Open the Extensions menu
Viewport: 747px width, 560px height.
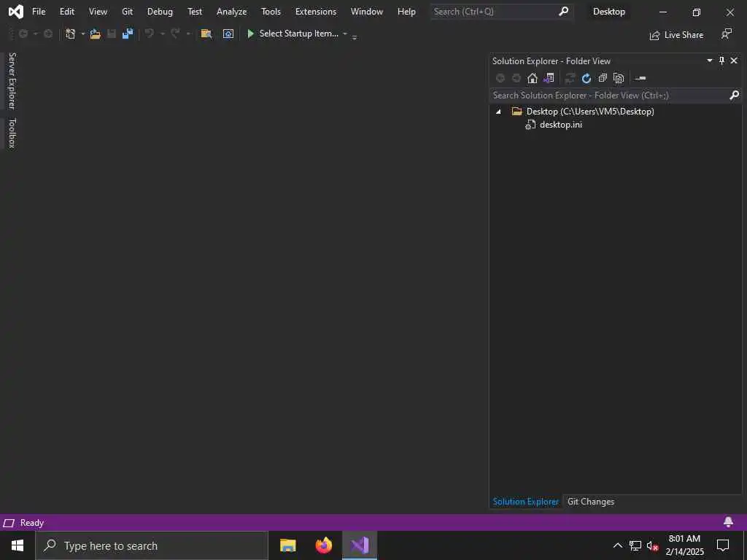(316, 12)
